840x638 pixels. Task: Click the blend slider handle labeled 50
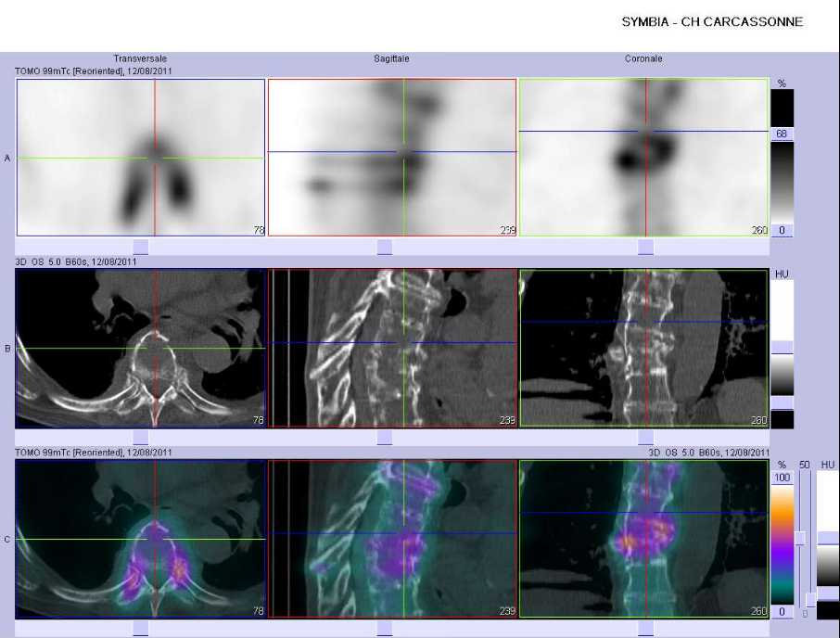pos(800,539)
